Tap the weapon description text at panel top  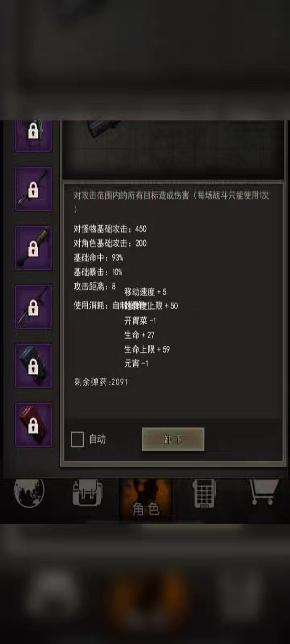[171, 202]
